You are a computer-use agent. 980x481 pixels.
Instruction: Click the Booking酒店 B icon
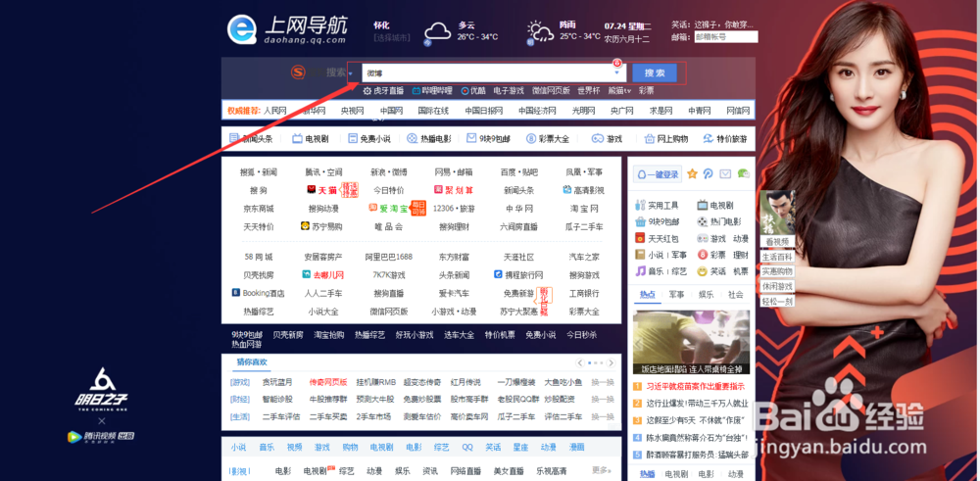tap(235, 292)
